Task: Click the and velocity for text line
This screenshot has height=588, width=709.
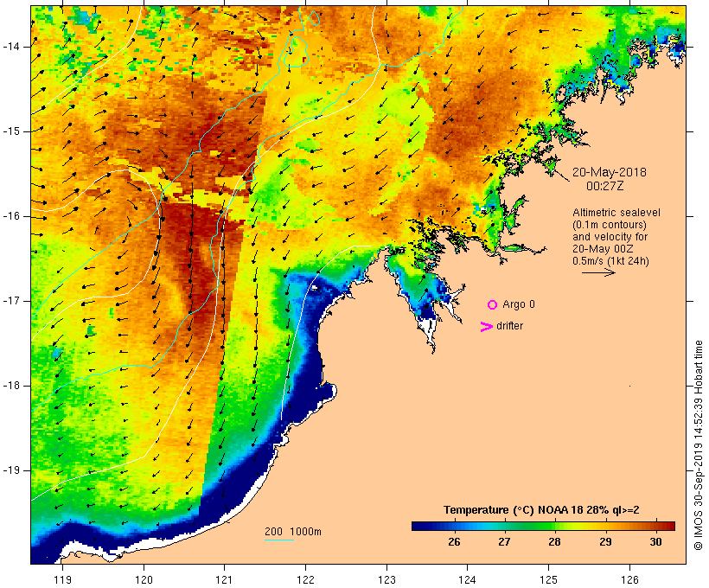Action: tap(610, 237)
